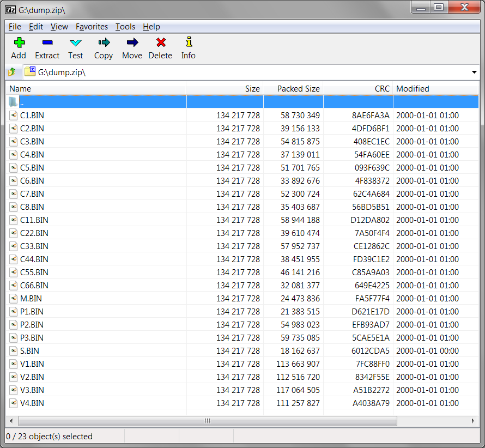Select the C6.BIN file name
The width and height of the screenshot is (485, 448).
point(32,181)
